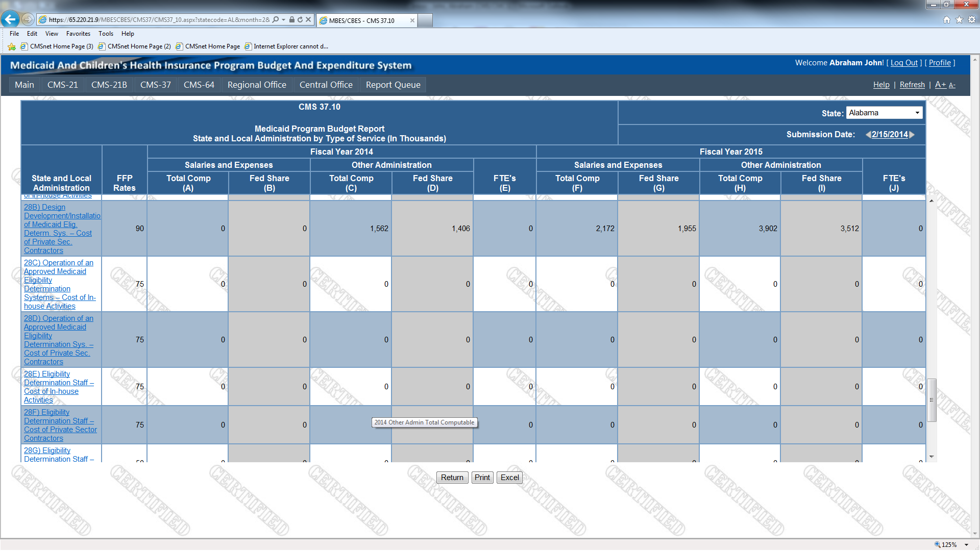This screenshot has height=551, width=980.
Task: Click the Log Out link
Action: pos(904,63)
